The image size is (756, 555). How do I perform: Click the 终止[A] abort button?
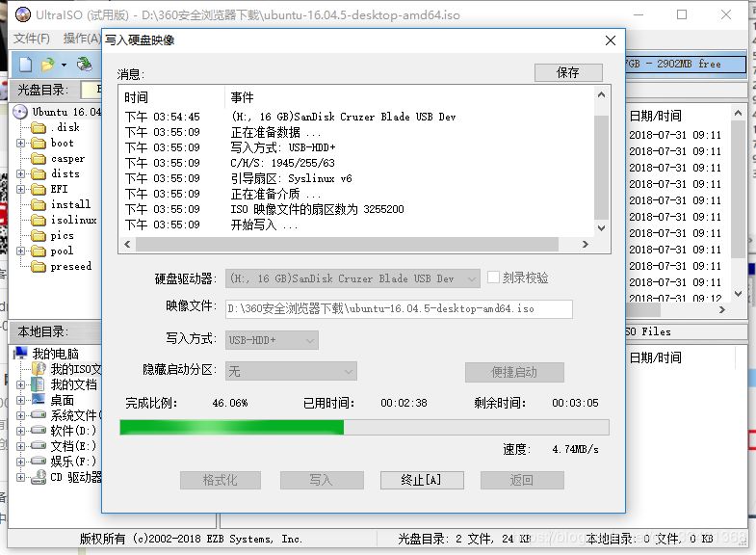pyautogui.click(x=422, y=480)
